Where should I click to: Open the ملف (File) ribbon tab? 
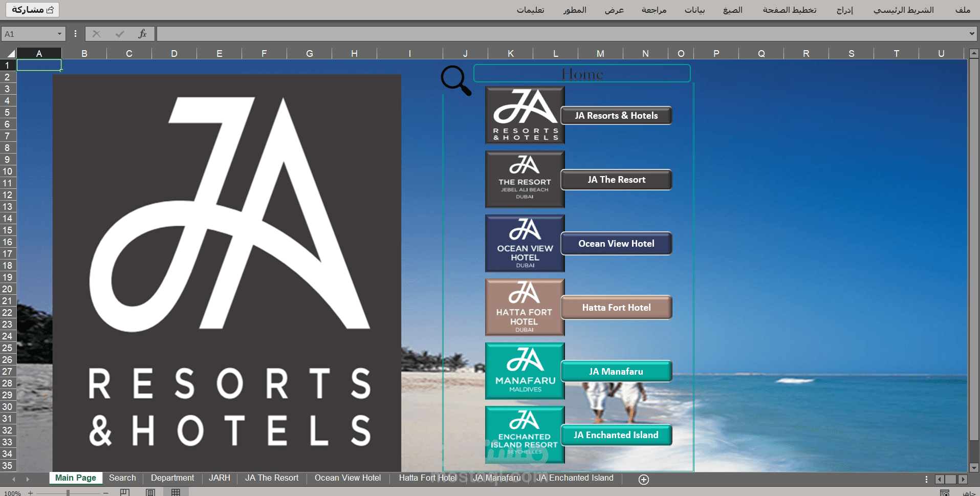coord(963,10)
